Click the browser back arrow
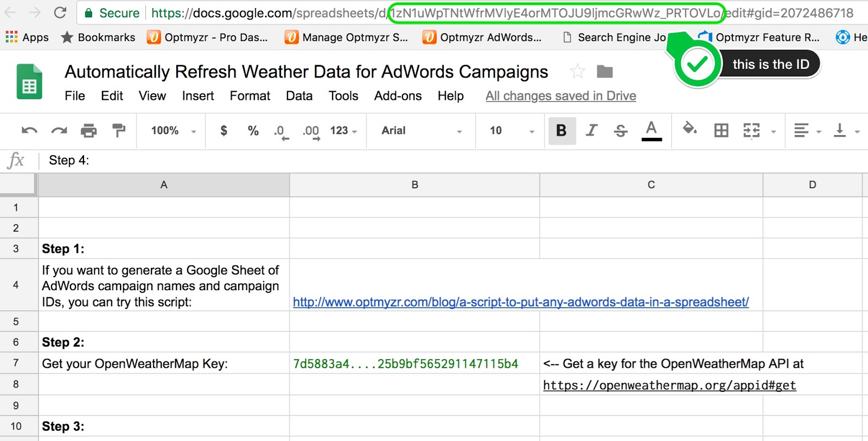The image size is (868, 441). 10,12
